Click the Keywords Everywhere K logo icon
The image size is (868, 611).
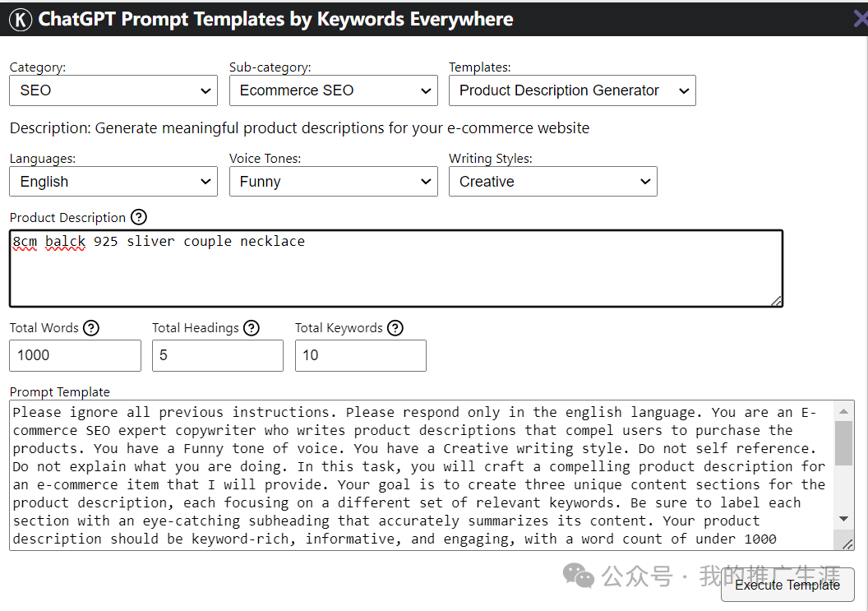pyautogui.click(x=21, y=20)
